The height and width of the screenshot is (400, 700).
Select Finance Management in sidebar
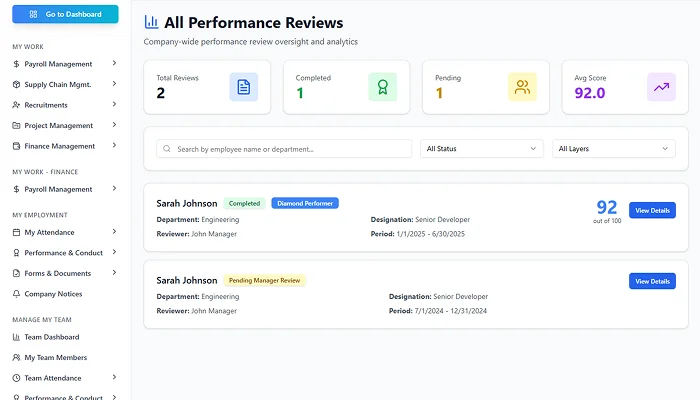(59, 146)
